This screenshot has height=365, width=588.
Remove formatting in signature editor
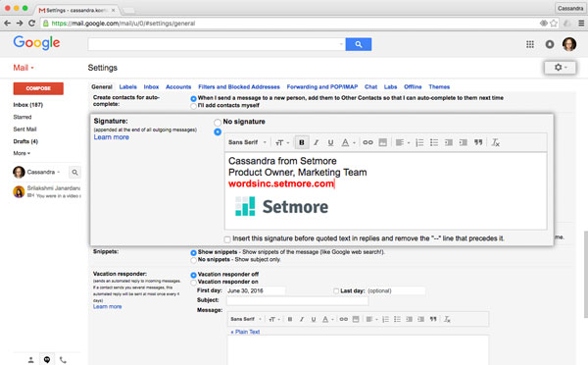click(x=495, y=142)
